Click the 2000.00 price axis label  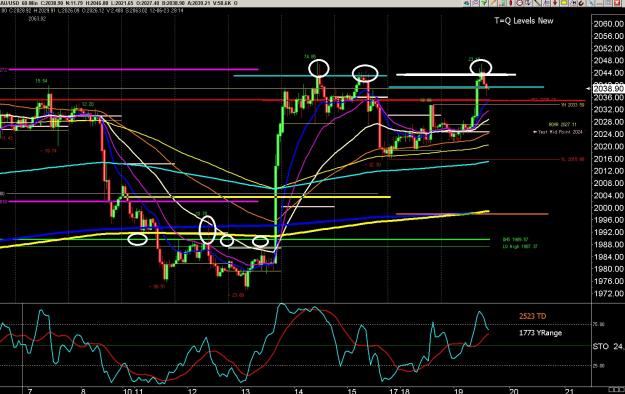[x=608, y=207]
